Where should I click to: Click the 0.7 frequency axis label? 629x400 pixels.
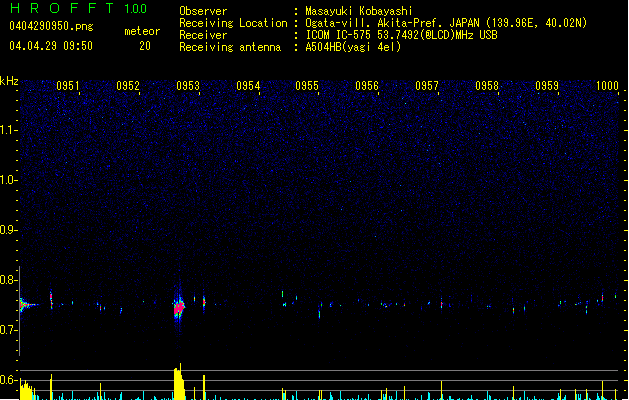click(9, 330)
